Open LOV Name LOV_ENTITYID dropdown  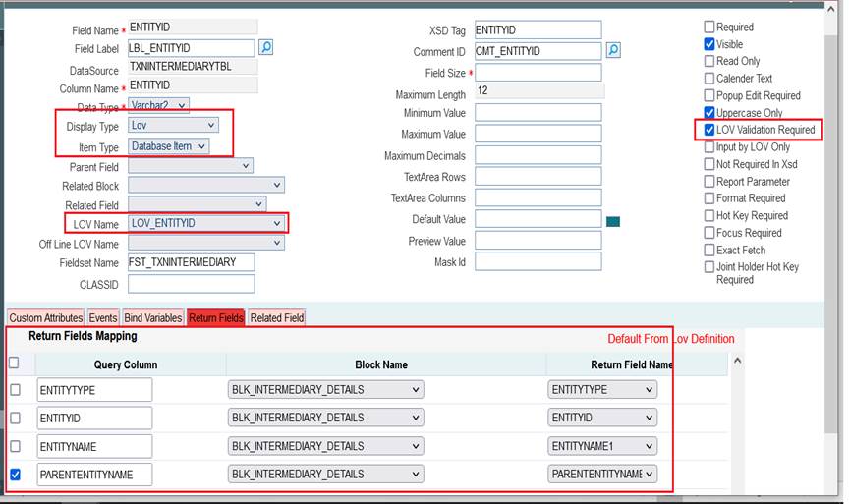tap(206, 223)
